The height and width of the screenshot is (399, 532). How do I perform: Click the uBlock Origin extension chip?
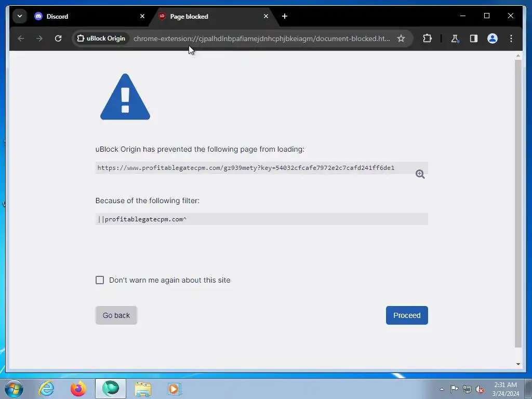[x=101, y=38]
